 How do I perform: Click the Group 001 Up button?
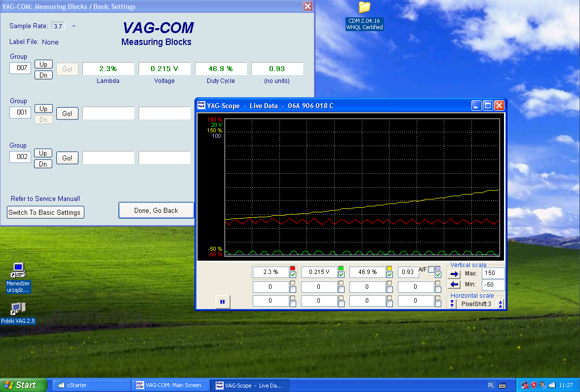pos(43,109)
